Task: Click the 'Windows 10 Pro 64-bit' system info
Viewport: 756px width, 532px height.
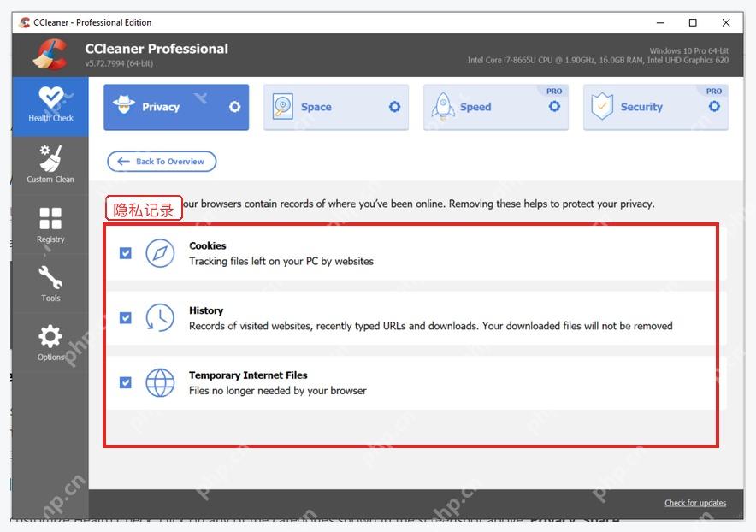Action: point(688,50)
